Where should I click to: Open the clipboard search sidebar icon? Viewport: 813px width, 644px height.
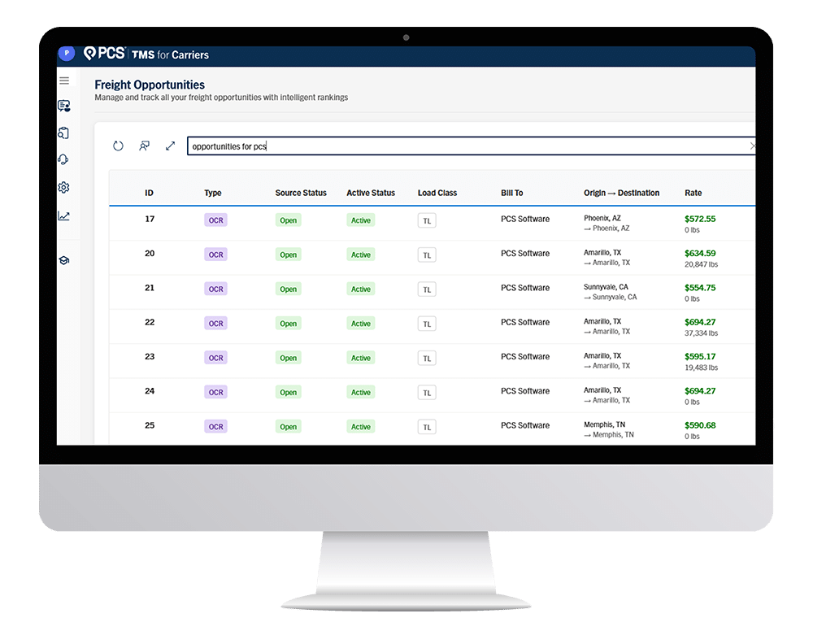pyautogui.click(x=64, y=133)
